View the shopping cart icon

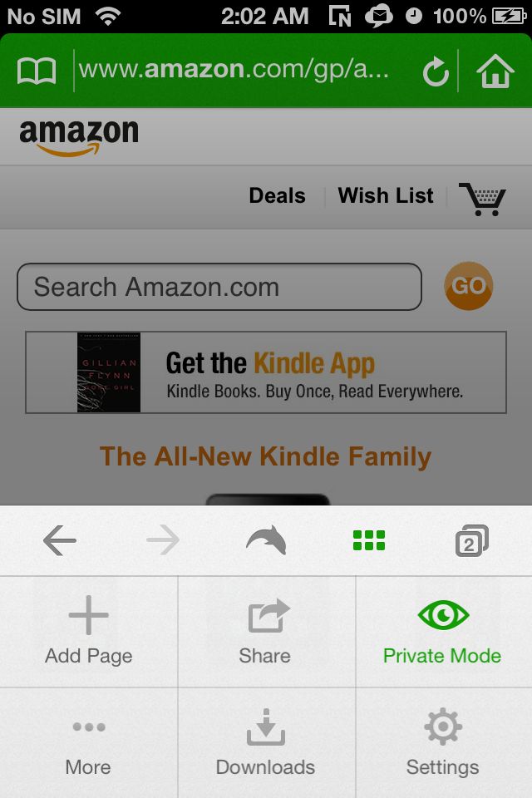point(483,199)
